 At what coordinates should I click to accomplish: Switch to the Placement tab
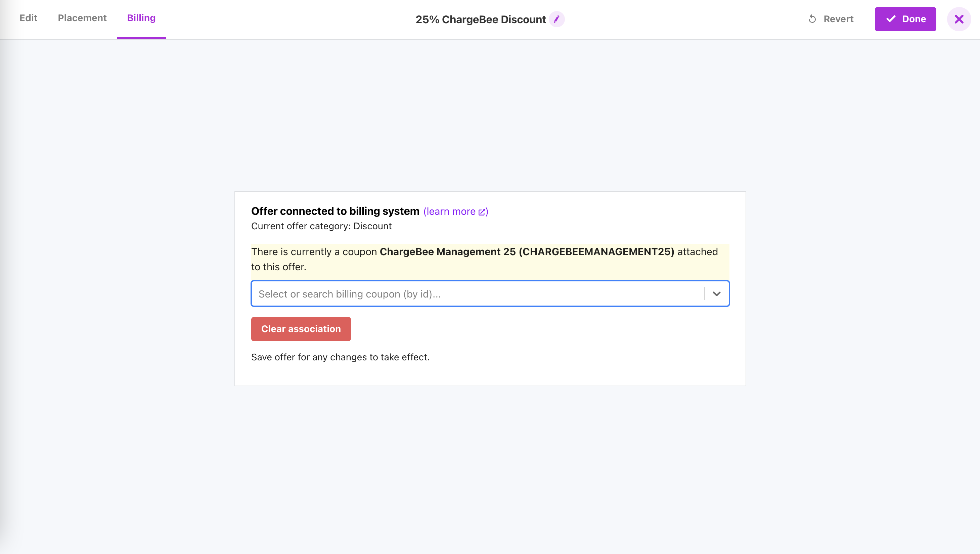point(82,18)
